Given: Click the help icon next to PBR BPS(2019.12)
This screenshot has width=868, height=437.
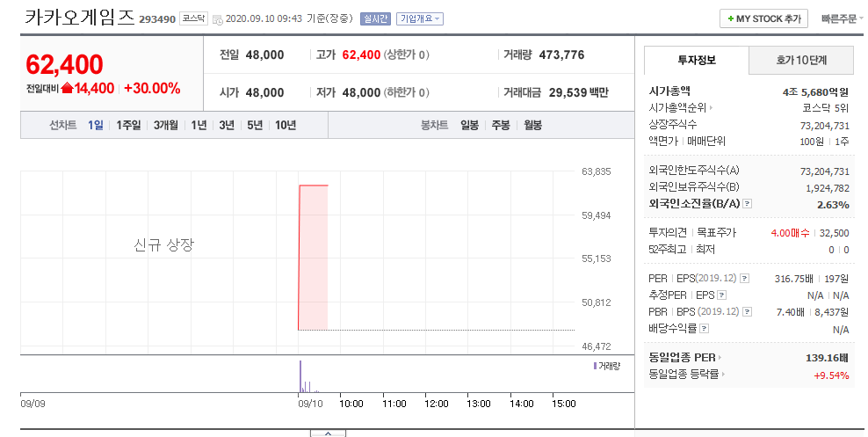Looking at the screenshot, I should [748, 312].
